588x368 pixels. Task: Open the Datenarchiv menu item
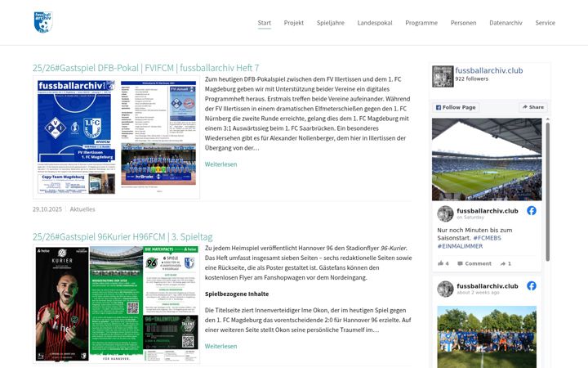click(506, 23)
